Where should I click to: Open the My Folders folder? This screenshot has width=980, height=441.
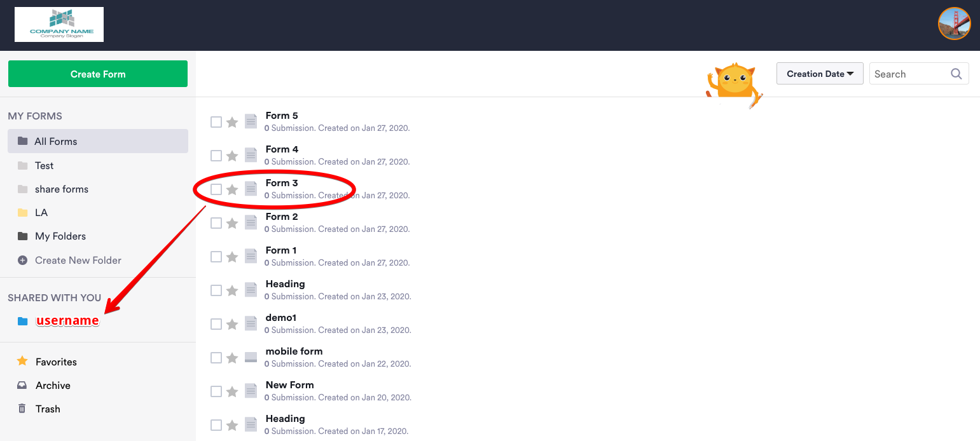pyautogui.click(x=60, y=236)
